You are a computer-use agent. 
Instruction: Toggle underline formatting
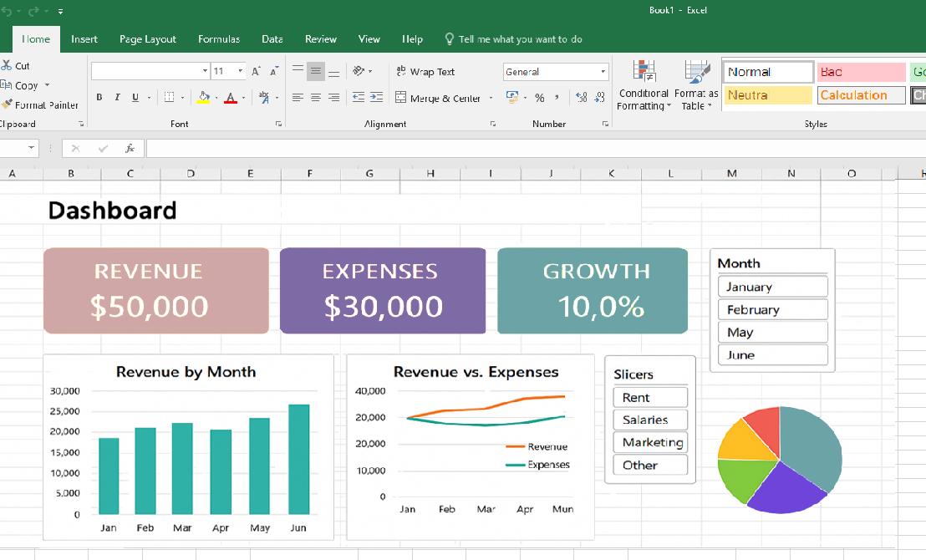[135, 97]
